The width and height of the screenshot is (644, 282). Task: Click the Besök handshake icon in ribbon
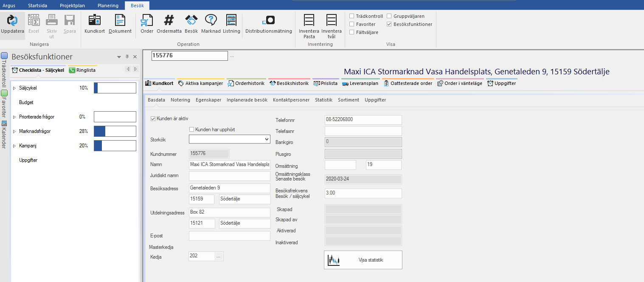191,20
